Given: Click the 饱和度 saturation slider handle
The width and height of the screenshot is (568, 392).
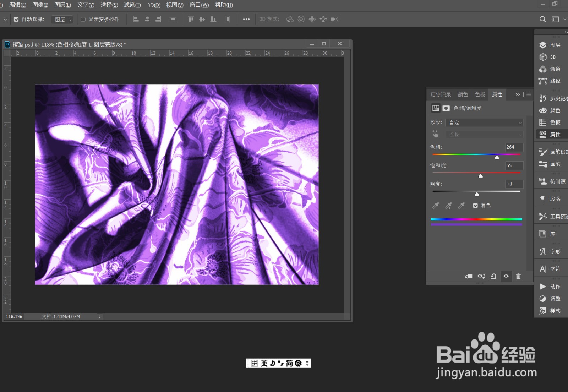Looking at the screenshot, I should pos(480,176).
